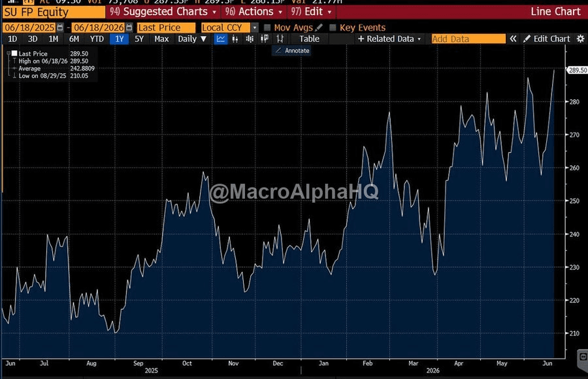The width and height of the screenshot is (588, 379).
Task: Click the chat bubble icon at right edge
Action: pos(583,356)
